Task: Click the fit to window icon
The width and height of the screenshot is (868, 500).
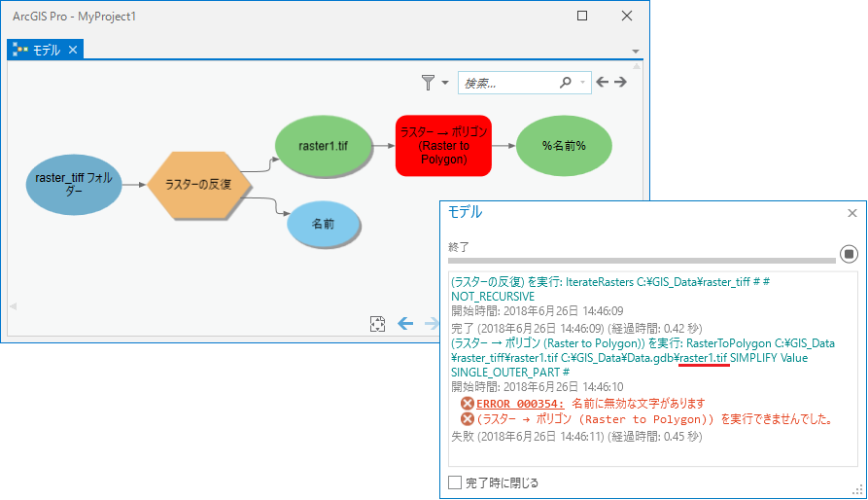Action: coord(377,324)
